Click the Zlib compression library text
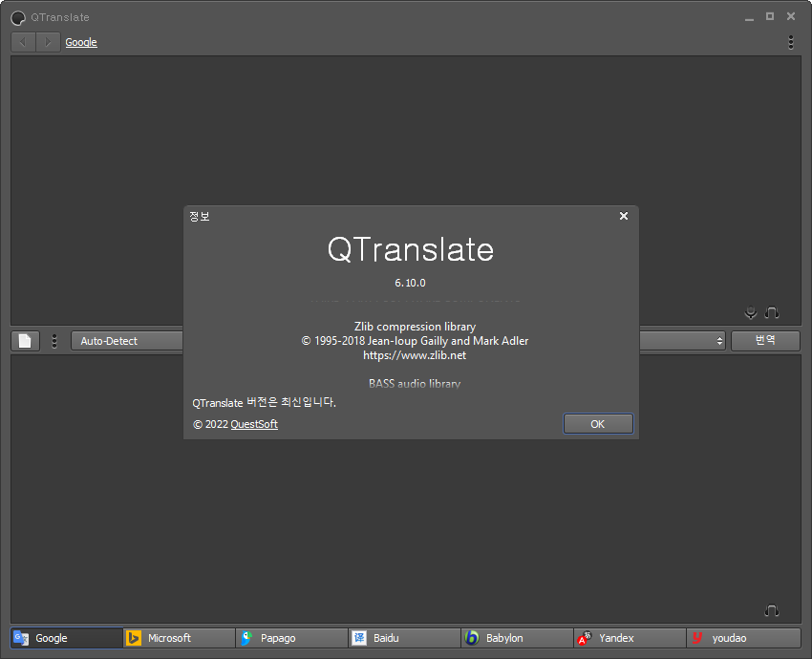Screen dimensions: 812x659 click(x=415, y=327)
